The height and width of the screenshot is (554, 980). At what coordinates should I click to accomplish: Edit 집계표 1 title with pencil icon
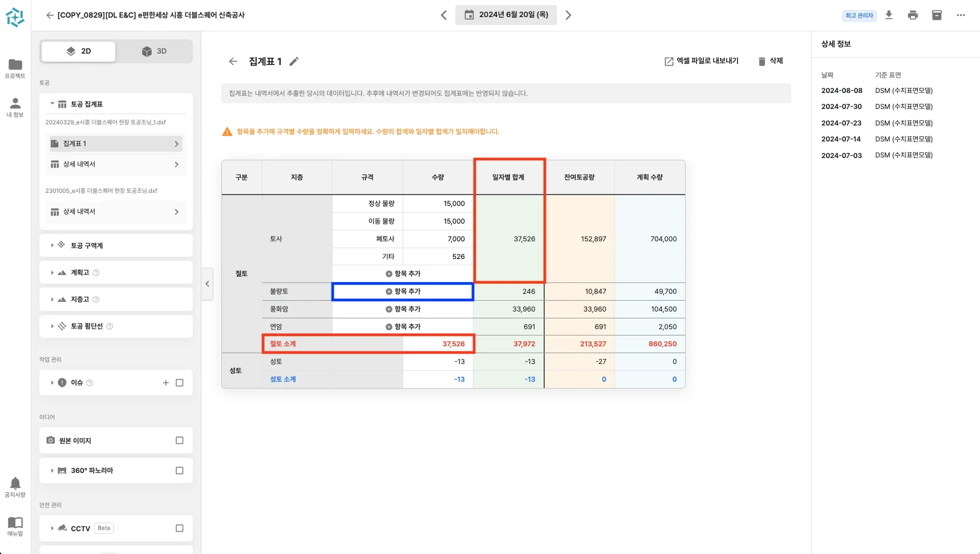pyautogui.click(x=294, y=62)
